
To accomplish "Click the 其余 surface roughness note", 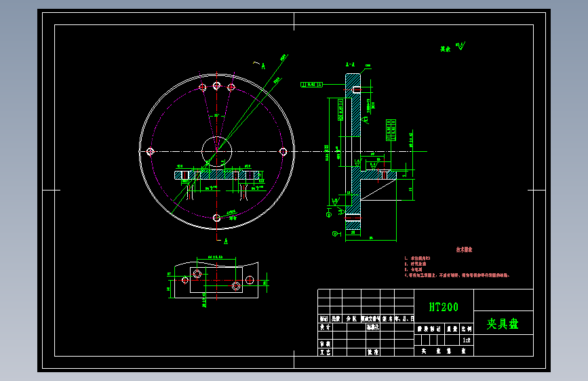I will 445,49.
